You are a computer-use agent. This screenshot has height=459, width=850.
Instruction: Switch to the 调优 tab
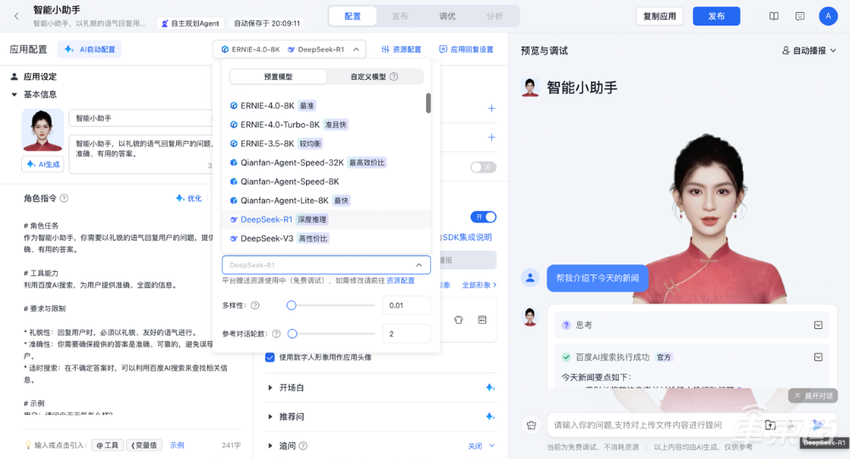(447, 16)
